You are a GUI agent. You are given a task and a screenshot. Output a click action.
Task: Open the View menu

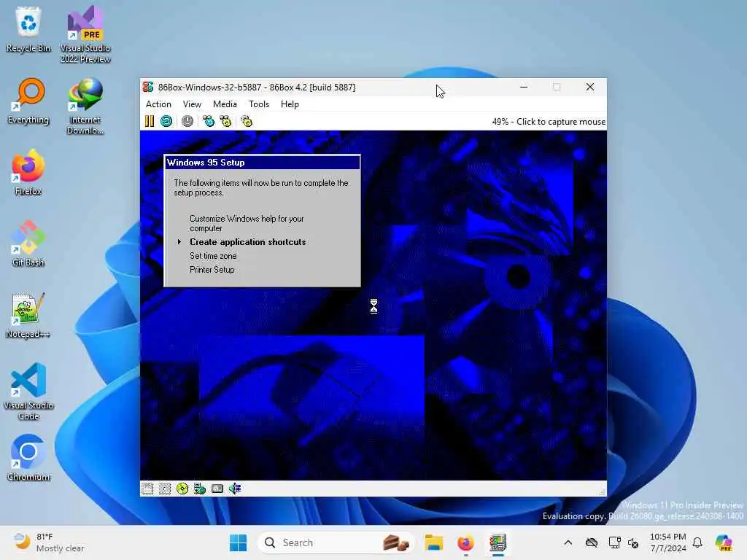192,104
